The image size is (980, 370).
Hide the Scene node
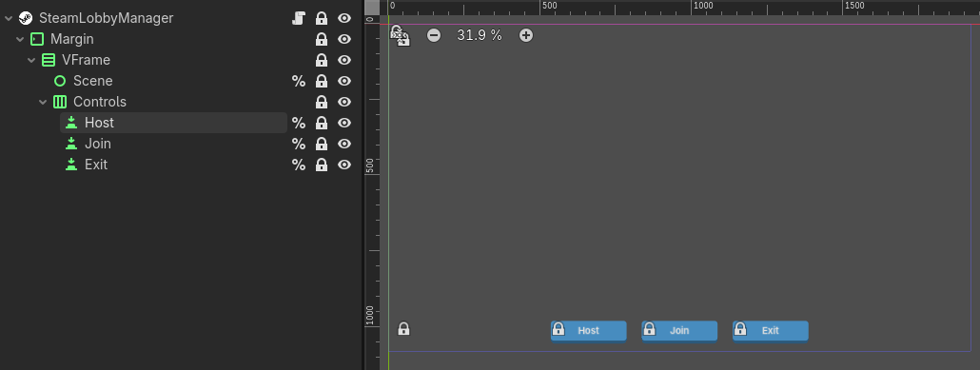(x=344, y=81)
